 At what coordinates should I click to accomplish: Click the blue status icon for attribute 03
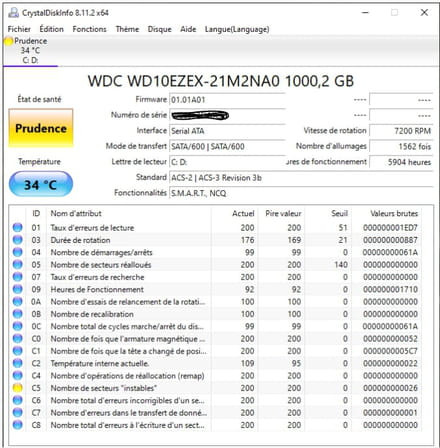click(x=17, y=240)
